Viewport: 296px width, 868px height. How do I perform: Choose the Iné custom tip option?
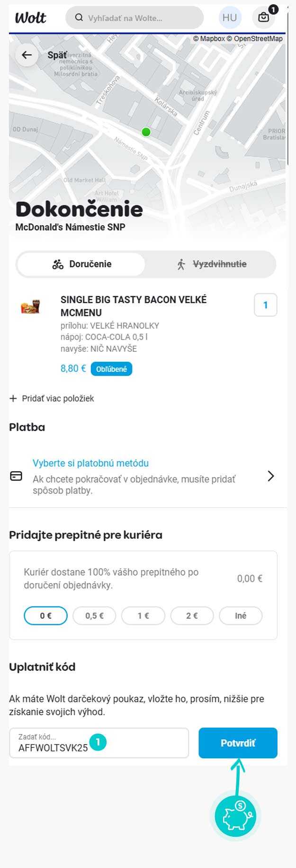tap(241, 615)
